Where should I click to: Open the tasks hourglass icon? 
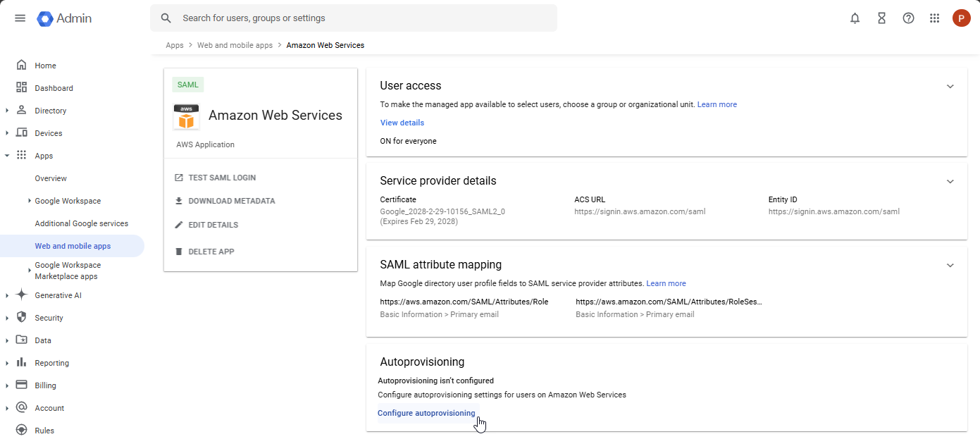tap(881, 18)
